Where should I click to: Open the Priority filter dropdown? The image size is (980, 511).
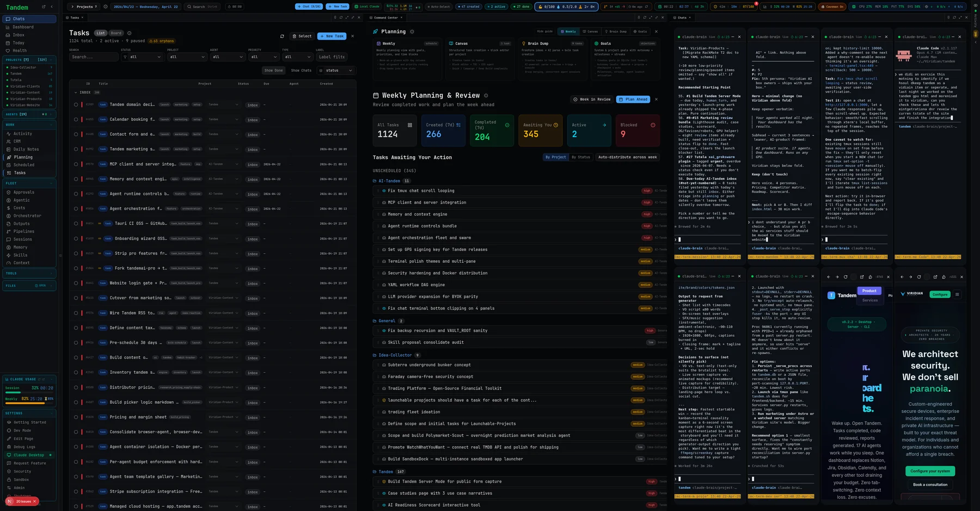[x=263, y=57]
